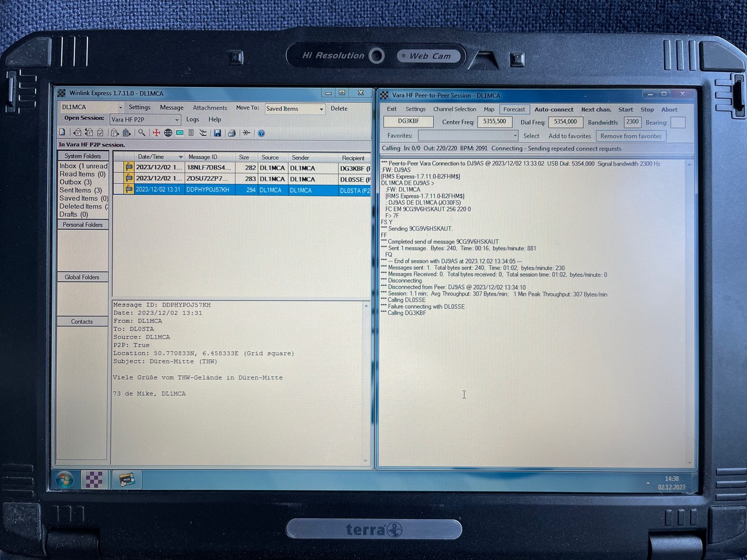Click the first Forward message toolbar icon
The height and width of the screenshot is (560, 747).
click(x=114, y=133)
